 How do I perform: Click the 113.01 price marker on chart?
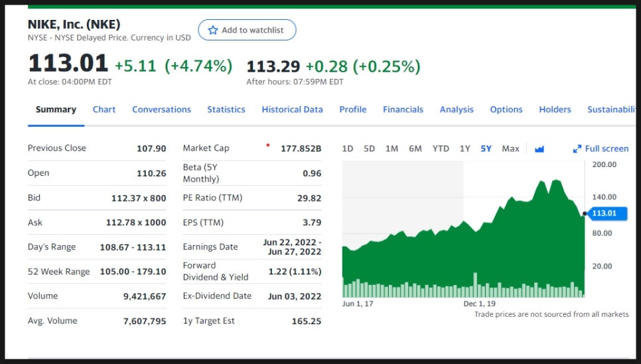[x=606, y=213]
